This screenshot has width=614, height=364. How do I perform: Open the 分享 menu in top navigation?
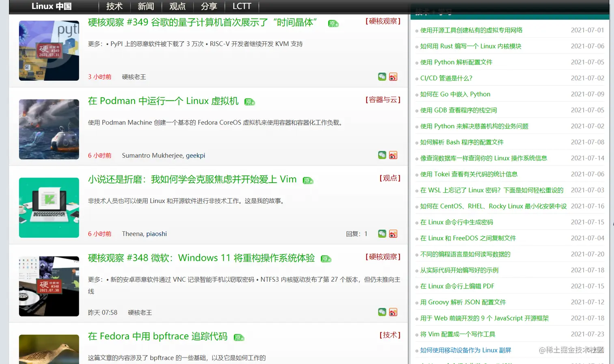point(209,6)
